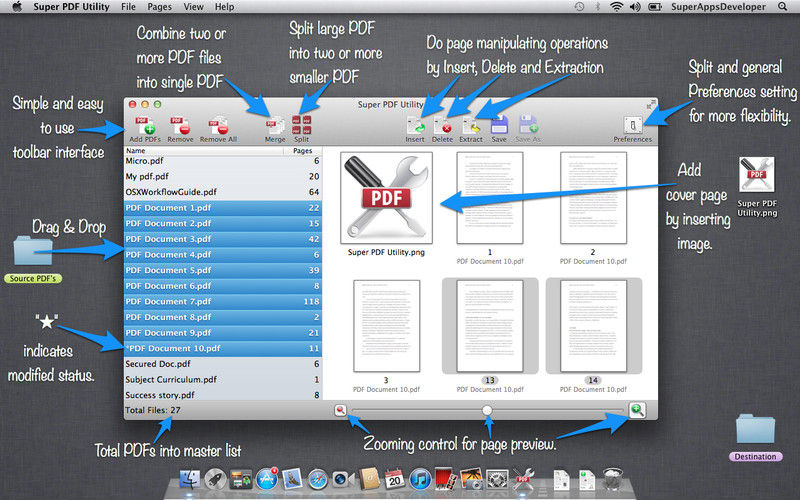Open the Help menu
This screenshot has height=500, width=800.
point(224,7)
